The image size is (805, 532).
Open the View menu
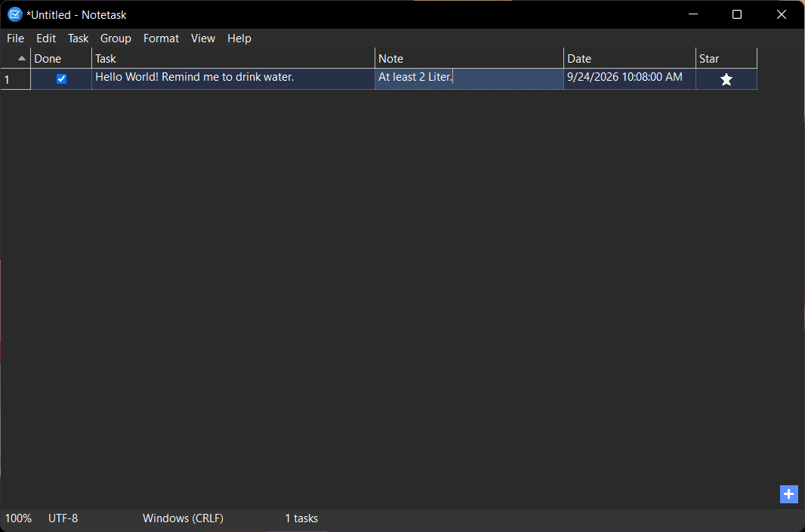pyautogui.click(x=203, y=38)
